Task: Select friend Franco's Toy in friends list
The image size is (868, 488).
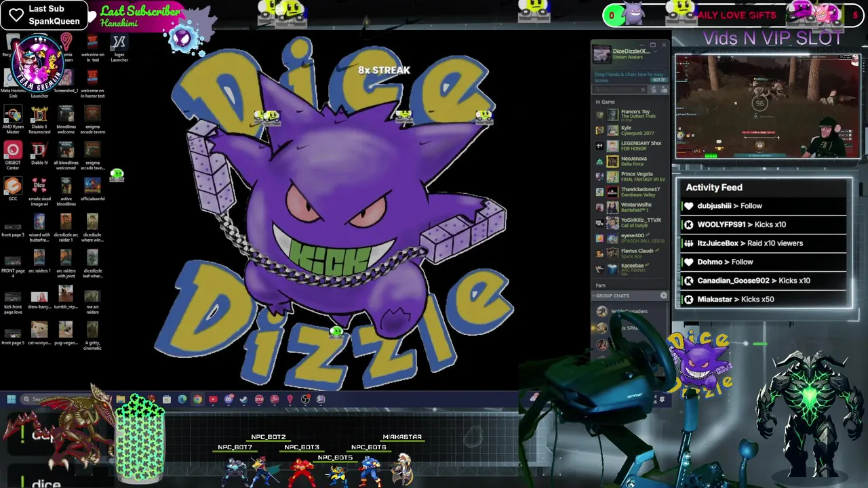Action: pyautogui.click(x=631, y=115)
